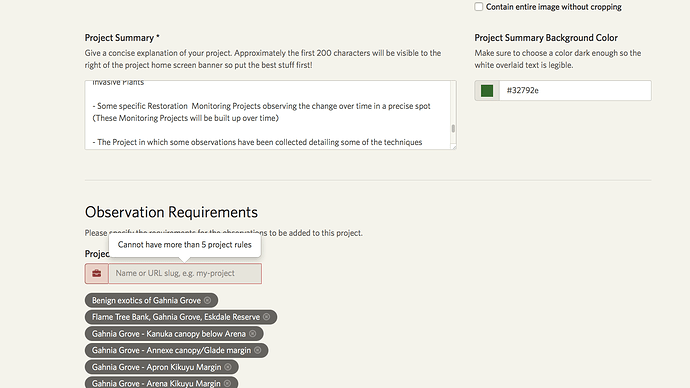Remove Benign exotics of Gahnia Grove rule
The image size is (690, 388).
click(x=207, y=300)
